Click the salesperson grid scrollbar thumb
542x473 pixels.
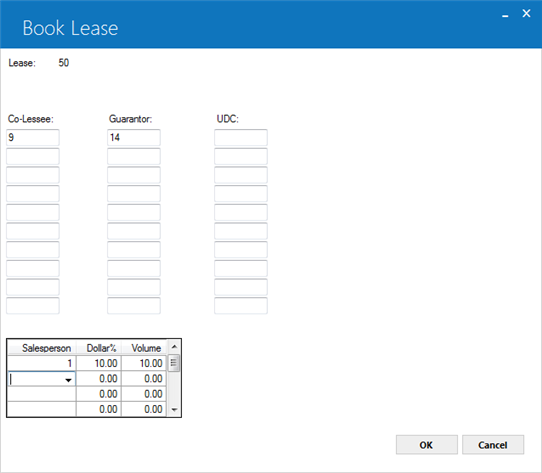pos(174,363)
